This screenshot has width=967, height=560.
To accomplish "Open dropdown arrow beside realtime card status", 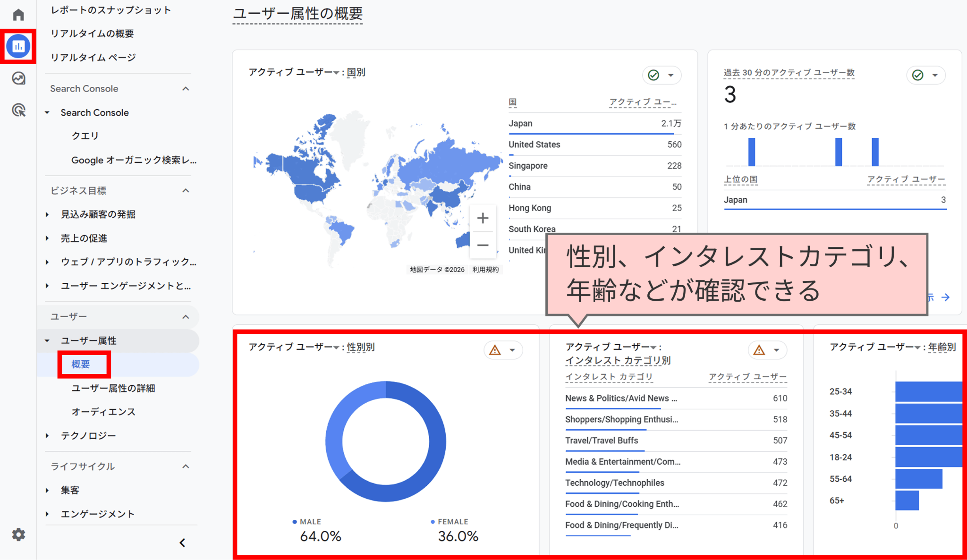I will pos(934,75).
